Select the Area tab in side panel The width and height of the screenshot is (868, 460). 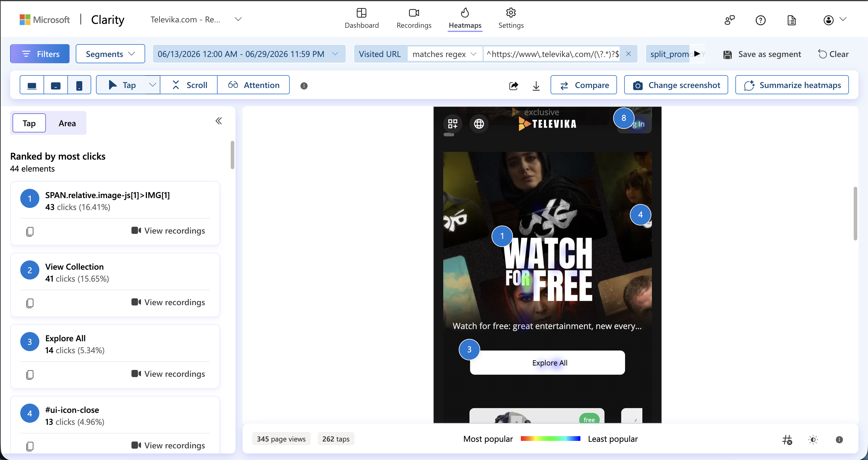(x=67, y=123)
